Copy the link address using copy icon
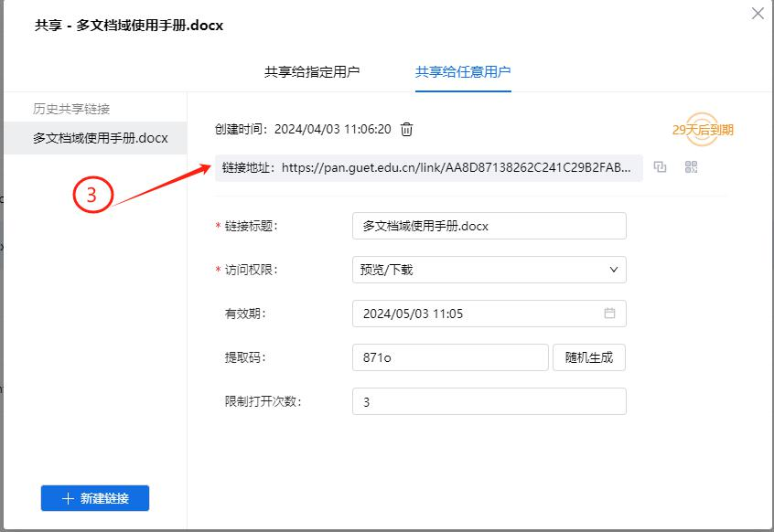The width and height of the screenshot is (774, 532). pos(660,167)
